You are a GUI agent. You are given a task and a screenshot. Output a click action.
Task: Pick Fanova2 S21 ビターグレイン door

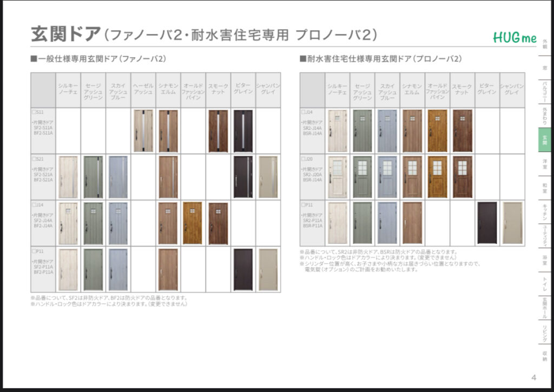tap(243, 177)
